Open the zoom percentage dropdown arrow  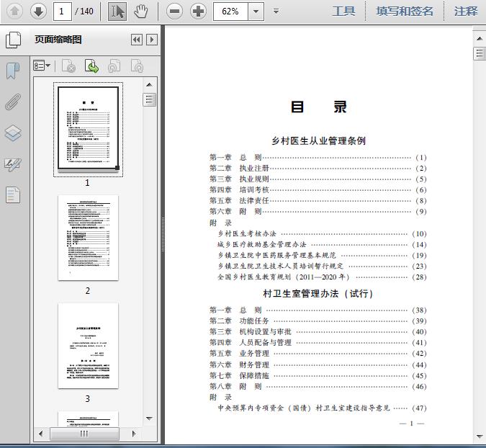pos(256,12)
